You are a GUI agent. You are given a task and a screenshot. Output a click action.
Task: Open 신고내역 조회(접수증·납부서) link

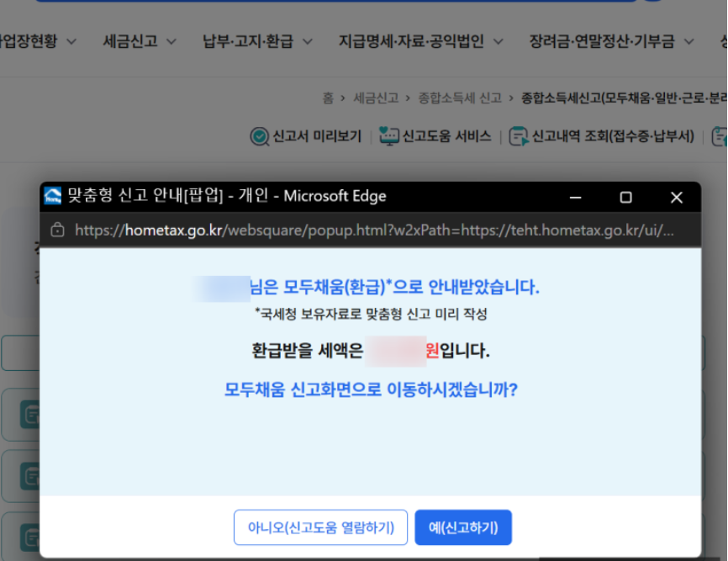(x=613, y=136)
